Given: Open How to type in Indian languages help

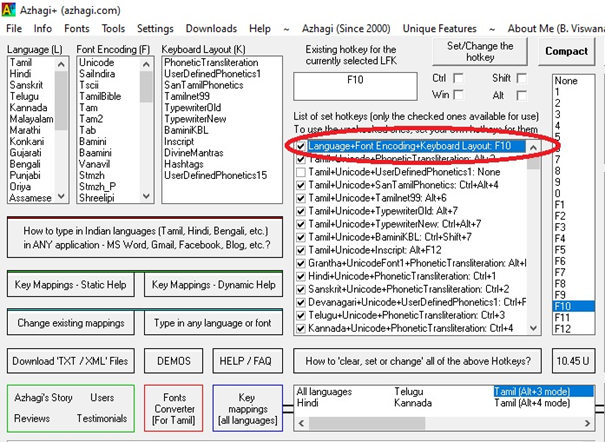Looking at the screenshot, I should [145, 238].
